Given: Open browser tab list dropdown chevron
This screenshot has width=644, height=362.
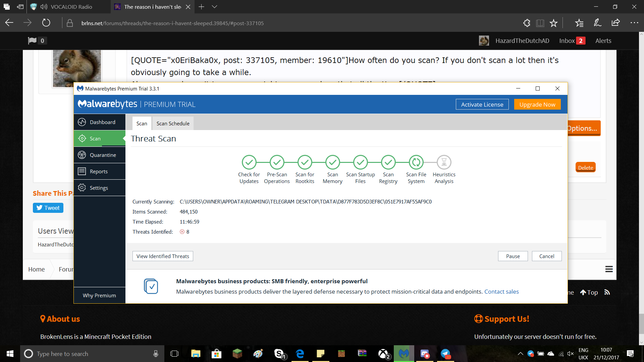Looking at the screenshot, I should pos(215,7).
